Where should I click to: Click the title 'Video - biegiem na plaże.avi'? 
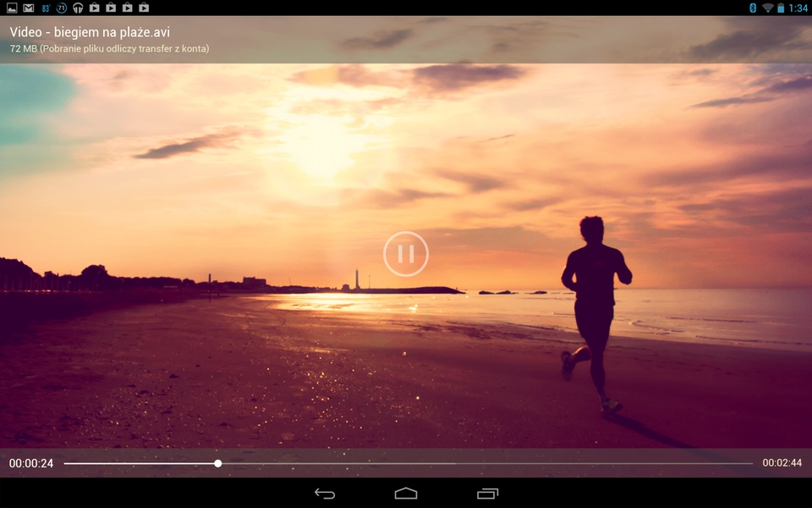click(90, 32)
